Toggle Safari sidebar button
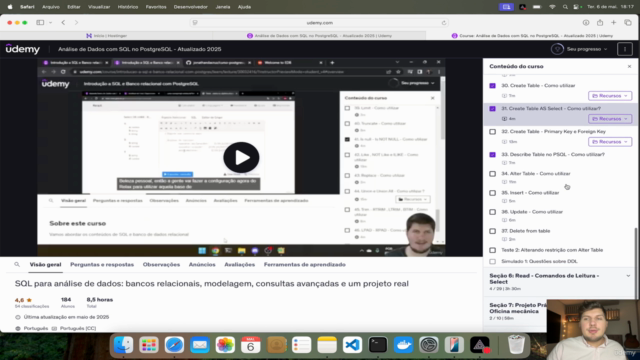This screenshot has height=360, width=640. (40, 23)
